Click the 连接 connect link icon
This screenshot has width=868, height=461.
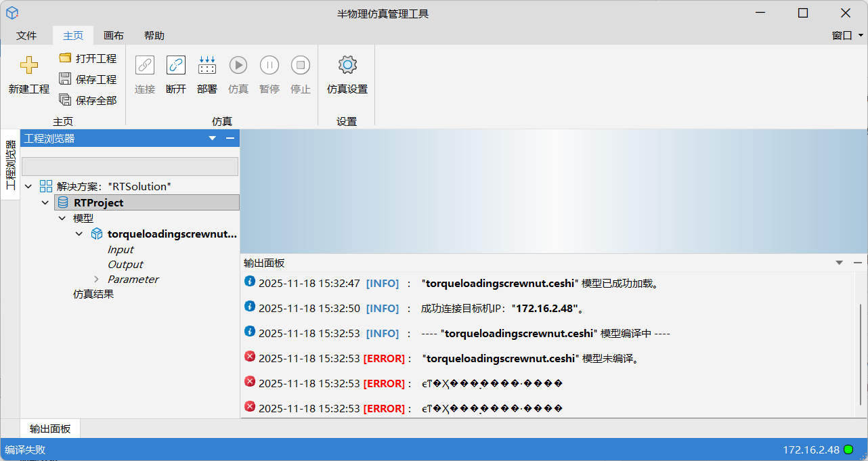click(145, 65)
